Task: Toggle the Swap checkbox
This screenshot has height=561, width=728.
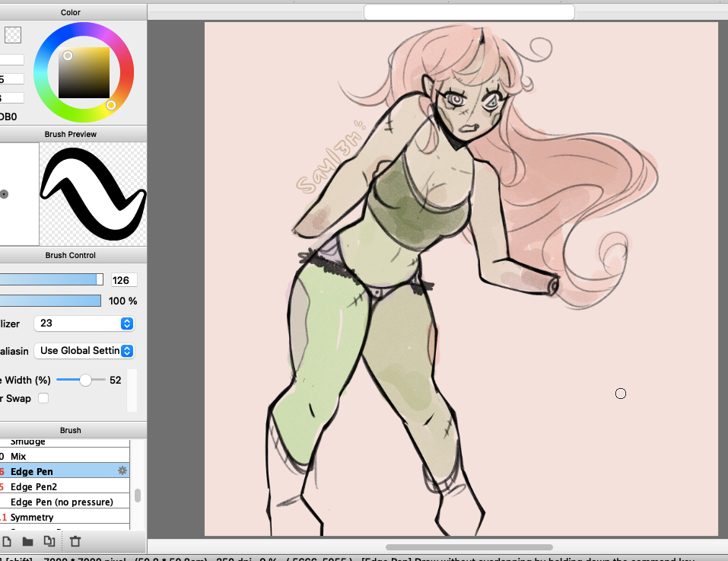Action: [x=43, y=398]
